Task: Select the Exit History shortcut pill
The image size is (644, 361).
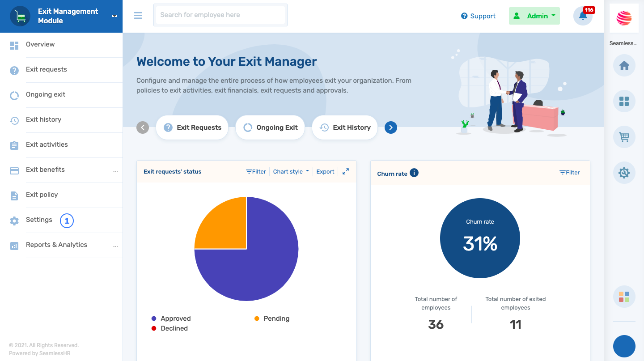Action: click(x=344, y=127)
